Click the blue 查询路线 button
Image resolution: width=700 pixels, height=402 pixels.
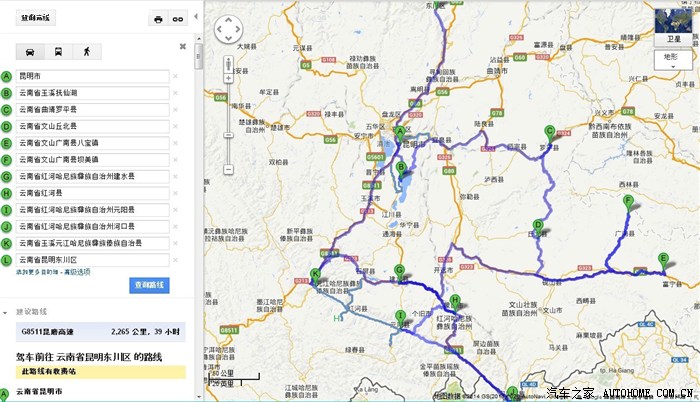pos(151,285)
